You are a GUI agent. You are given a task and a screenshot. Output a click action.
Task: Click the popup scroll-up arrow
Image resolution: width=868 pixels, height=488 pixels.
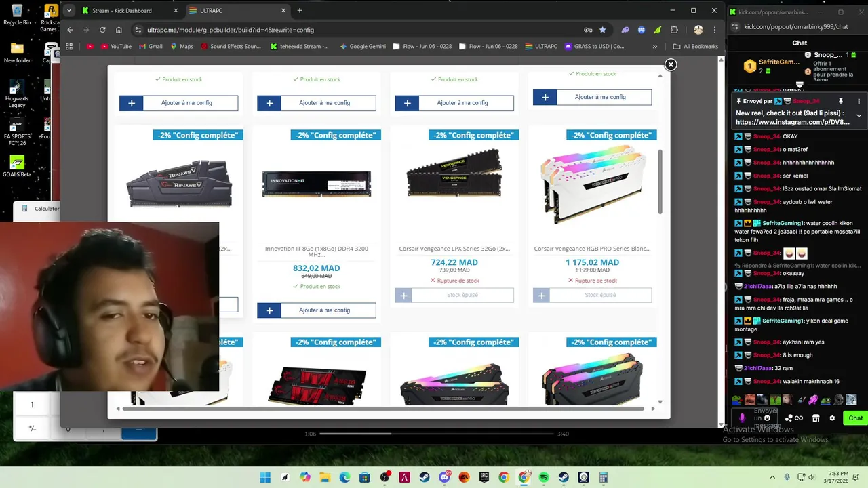tap(660, 75)
